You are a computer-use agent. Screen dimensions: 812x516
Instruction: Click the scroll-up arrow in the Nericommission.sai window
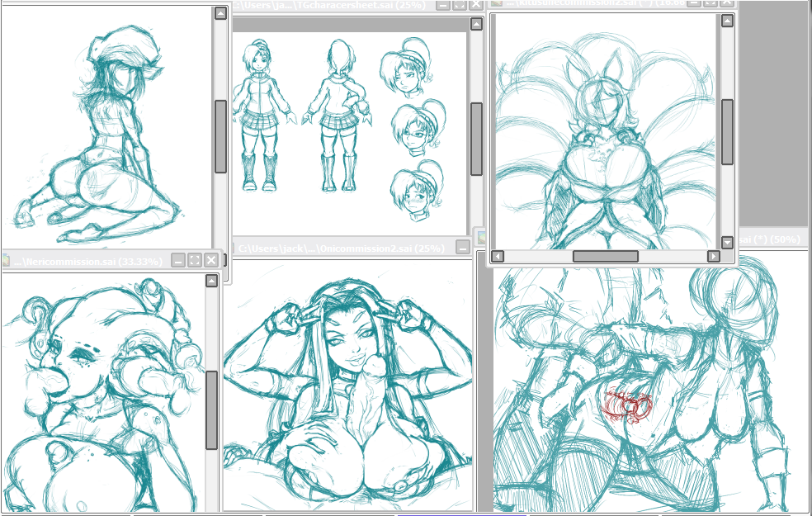pos(211,281)
